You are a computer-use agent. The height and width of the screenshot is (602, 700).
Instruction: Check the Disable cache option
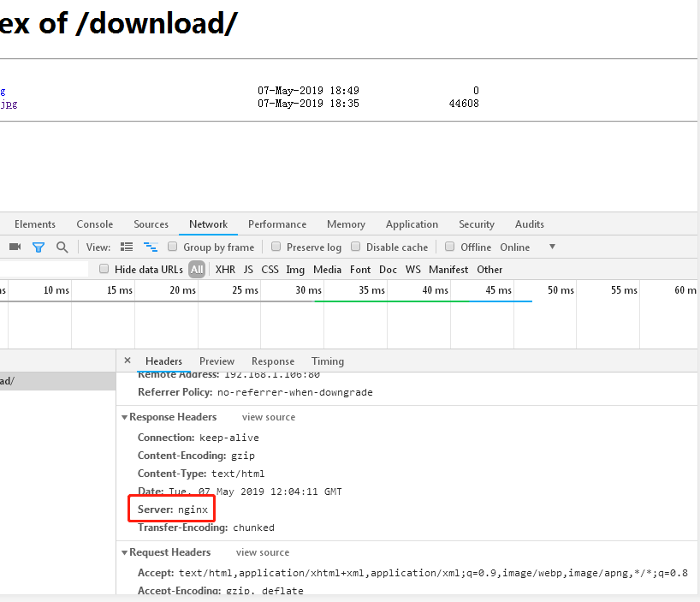pos(356,247)
